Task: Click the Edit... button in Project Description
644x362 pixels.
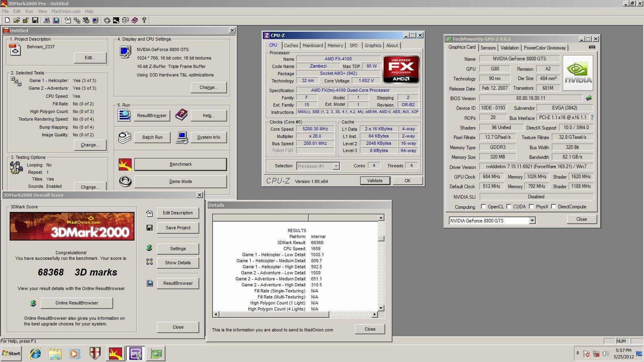Action: coord(90,58)
